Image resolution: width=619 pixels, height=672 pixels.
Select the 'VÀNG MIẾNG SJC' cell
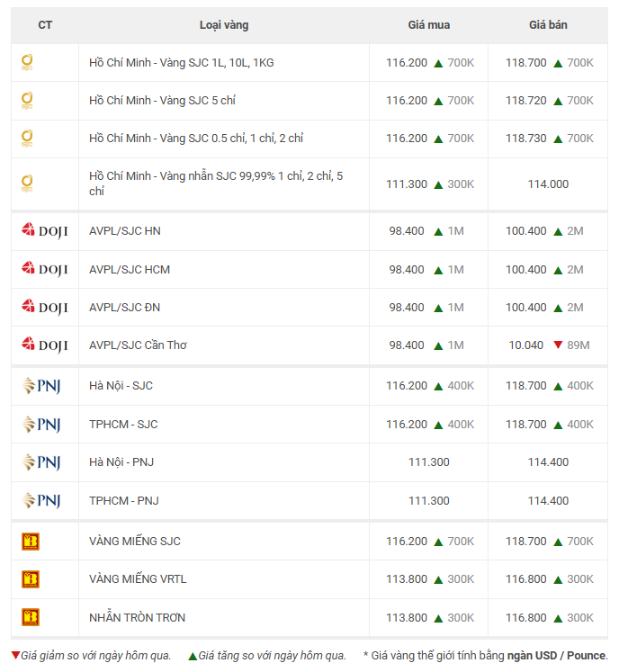(x=224, y=542)
